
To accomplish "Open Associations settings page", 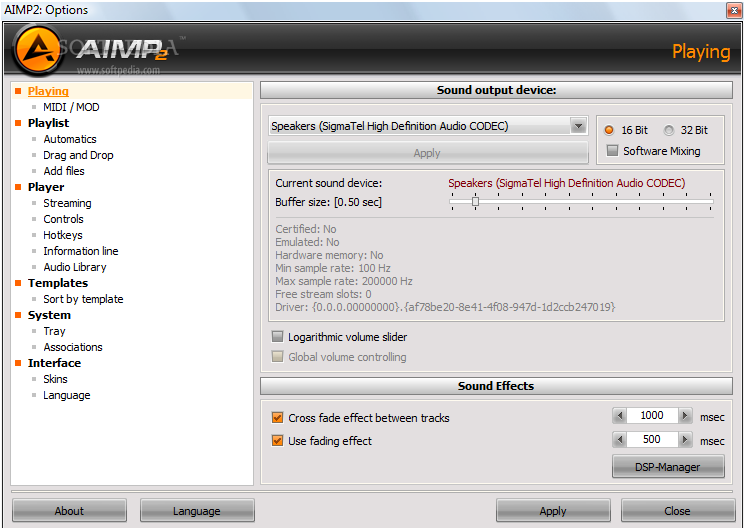I will point(73,347).
